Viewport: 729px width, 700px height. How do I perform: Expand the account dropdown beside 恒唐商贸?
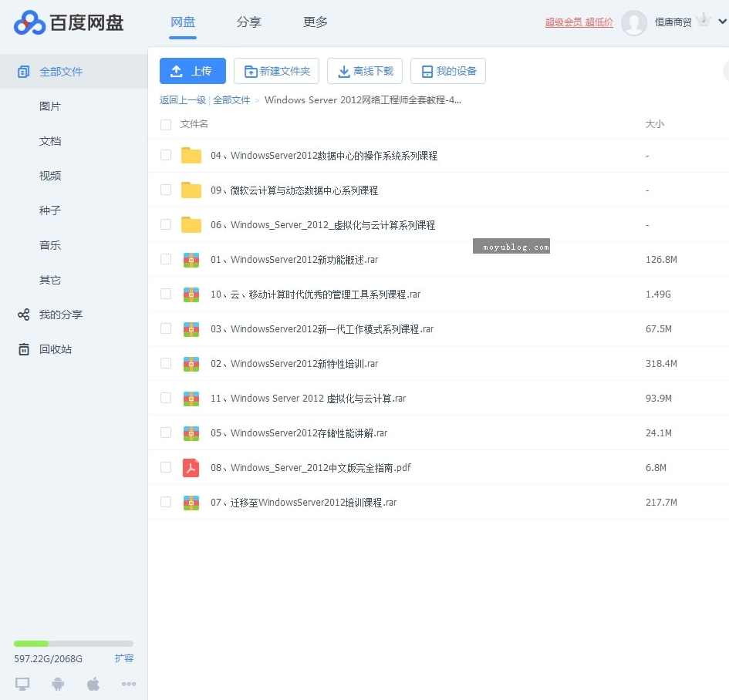(x=722, y=22)
